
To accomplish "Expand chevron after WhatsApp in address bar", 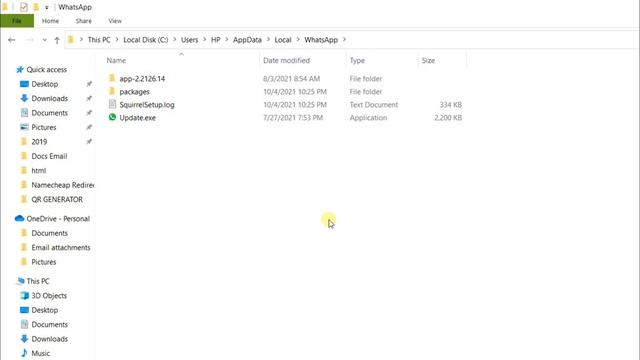I will pyautogui.click(x=344, y=40).
